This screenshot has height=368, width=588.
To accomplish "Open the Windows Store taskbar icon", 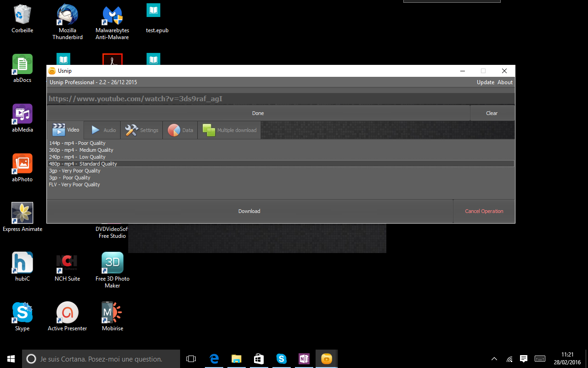I will (x=259, y=359).
